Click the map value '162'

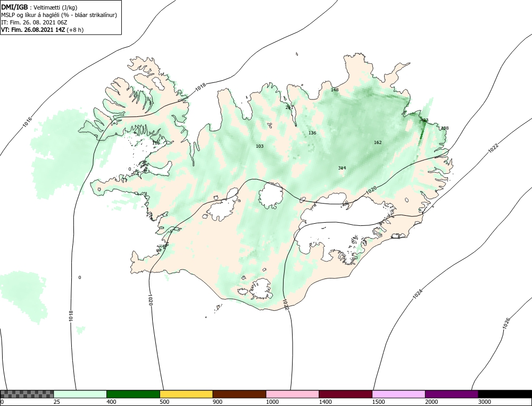378,142
